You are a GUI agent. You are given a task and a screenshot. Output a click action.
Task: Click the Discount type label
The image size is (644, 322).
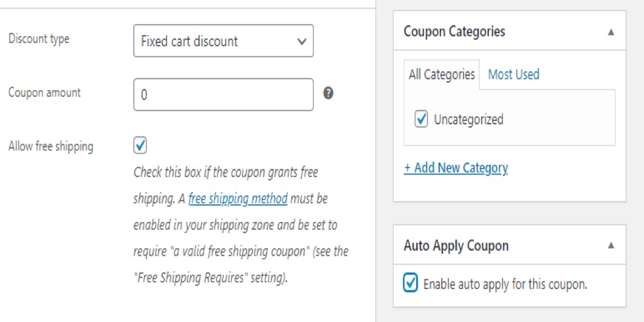point(39,39)
